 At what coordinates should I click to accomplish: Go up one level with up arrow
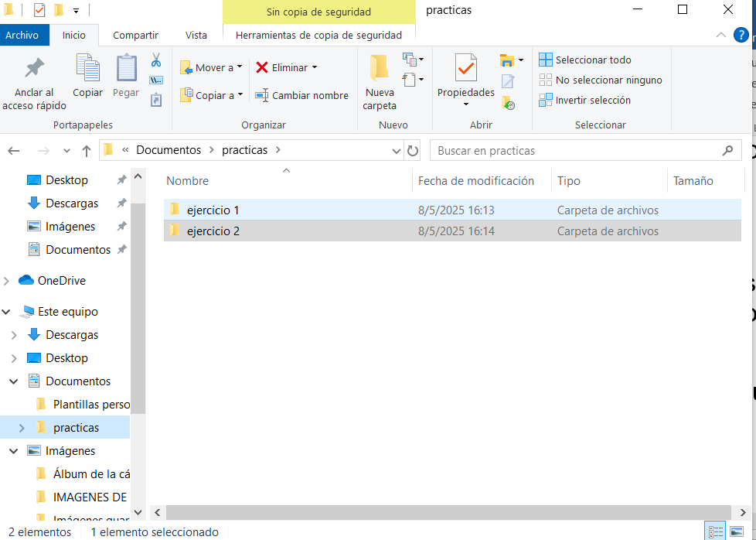87,151
